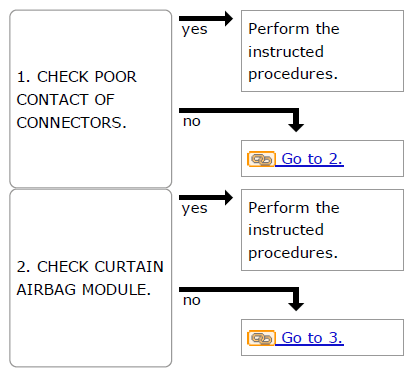Click the chain link icon beside Go to 3
Viewport: 413px width, 377px height.
(x=261, y=338)
